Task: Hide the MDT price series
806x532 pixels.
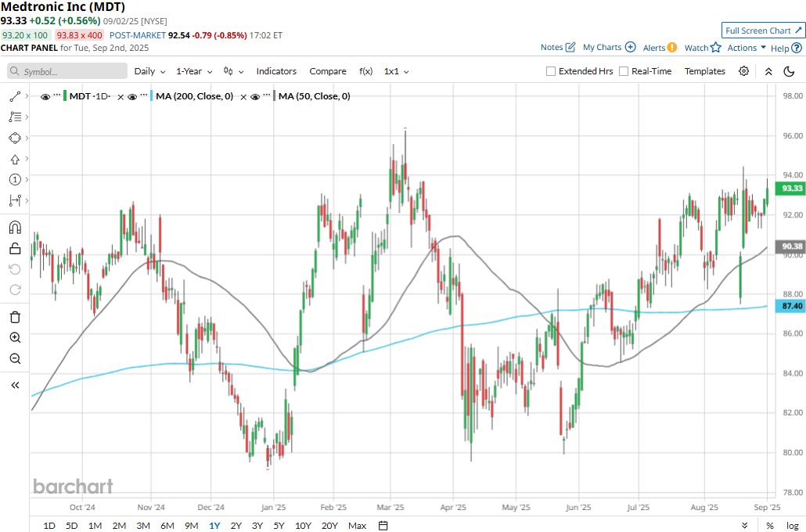Action: tap(45, 97)
